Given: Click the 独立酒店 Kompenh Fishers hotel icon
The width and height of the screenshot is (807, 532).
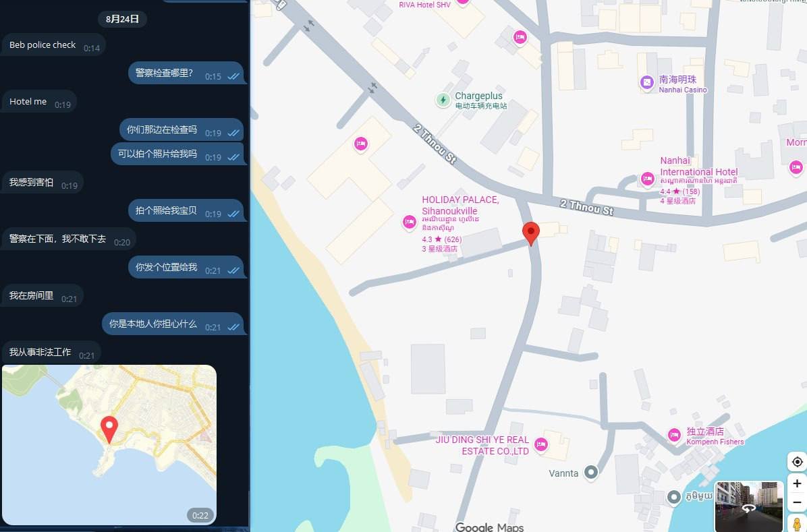Looking at the screenshot, I should (674, 435).
